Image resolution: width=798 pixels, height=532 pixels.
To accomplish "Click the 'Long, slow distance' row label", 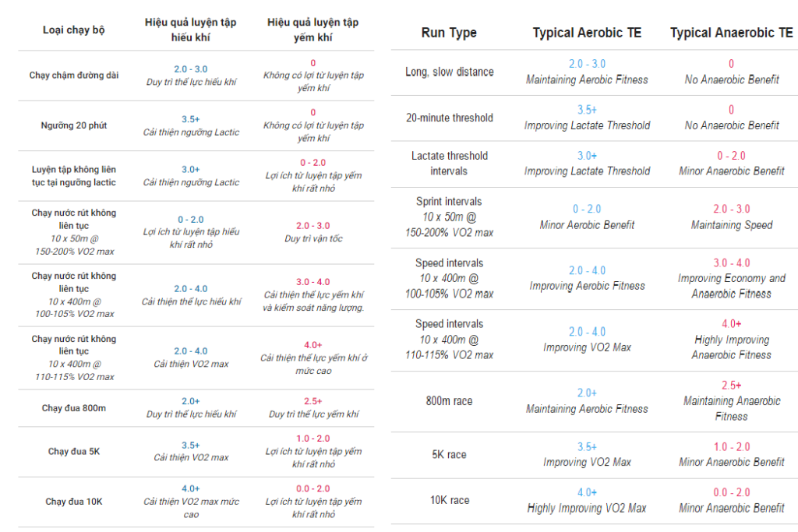I will (449, 72).
